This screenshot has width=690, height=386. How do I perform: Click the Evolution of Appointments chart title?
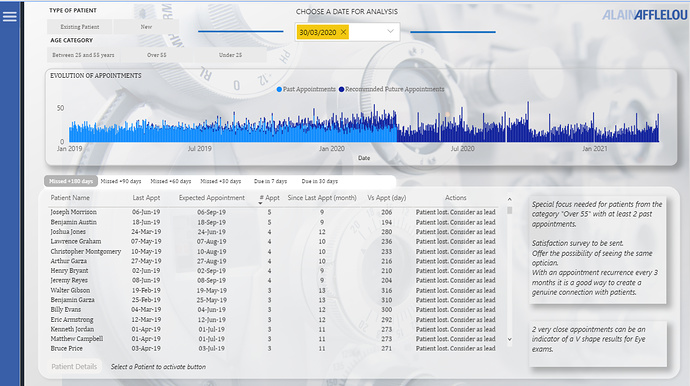coord(96,76)
